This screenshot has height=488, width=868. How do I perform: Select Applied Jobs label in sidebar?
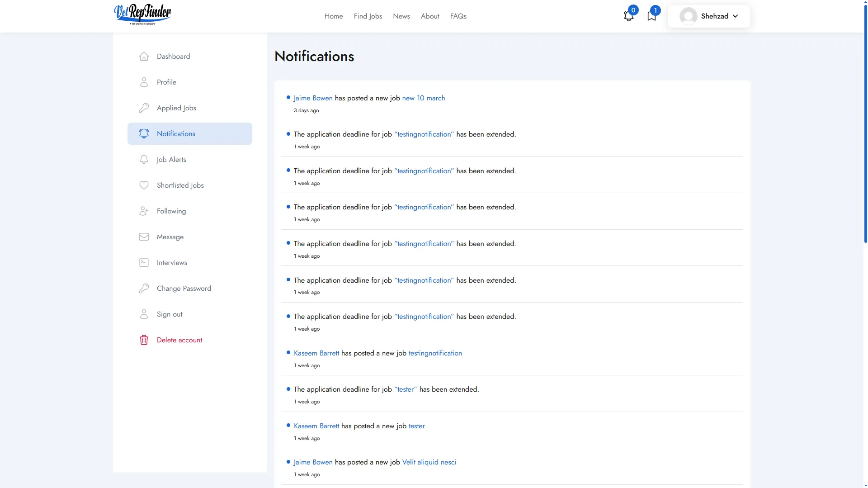[176, 108]
